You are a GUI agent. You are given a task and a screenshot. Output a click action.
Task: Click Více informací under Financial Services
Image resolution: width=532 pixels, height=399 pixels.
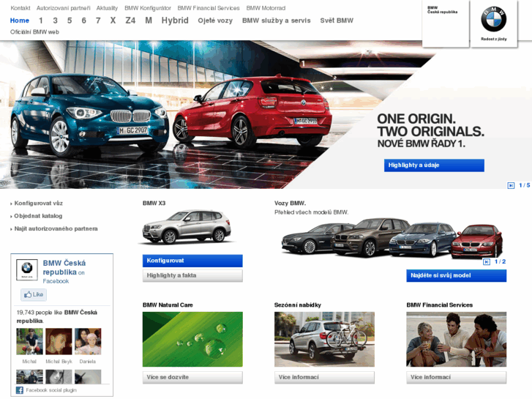[457, 377]
